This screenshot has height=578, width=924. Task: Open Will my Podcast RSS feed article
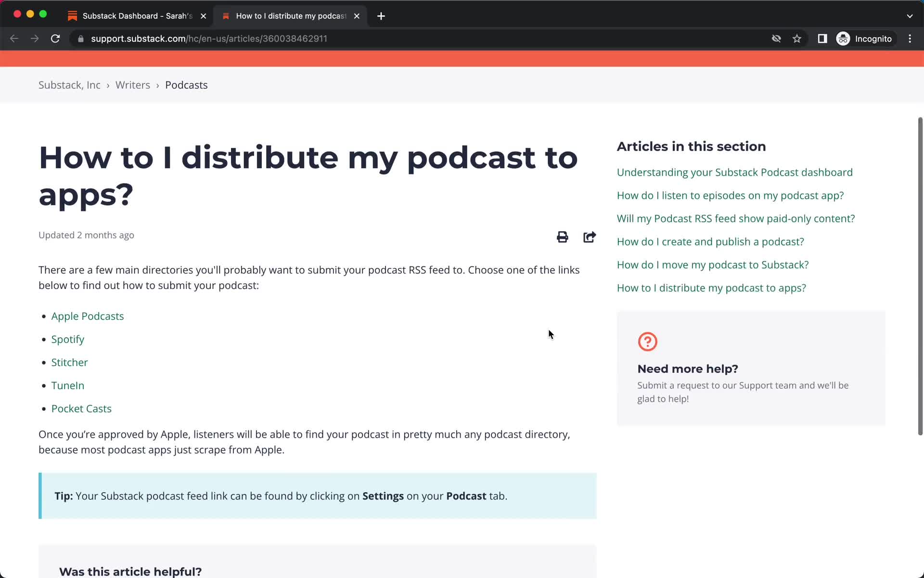736,218
